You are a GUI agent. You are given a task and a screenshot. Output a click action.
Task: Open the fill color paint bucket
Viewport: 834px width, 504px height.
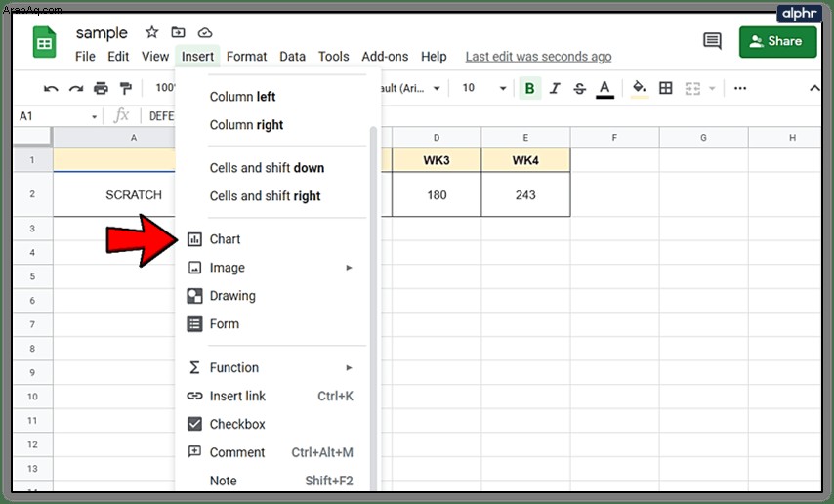point(640,88)
